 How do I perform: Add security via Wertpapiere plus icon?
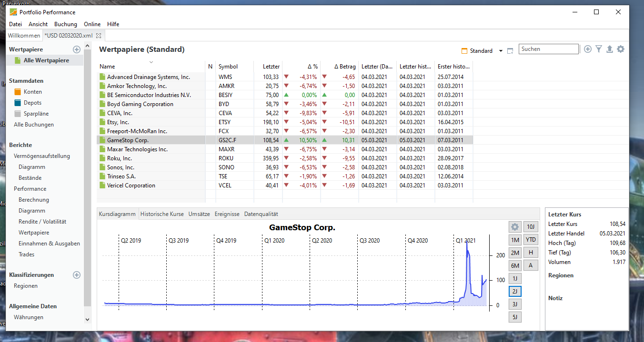pyautogui.click(x=77, y=49)
